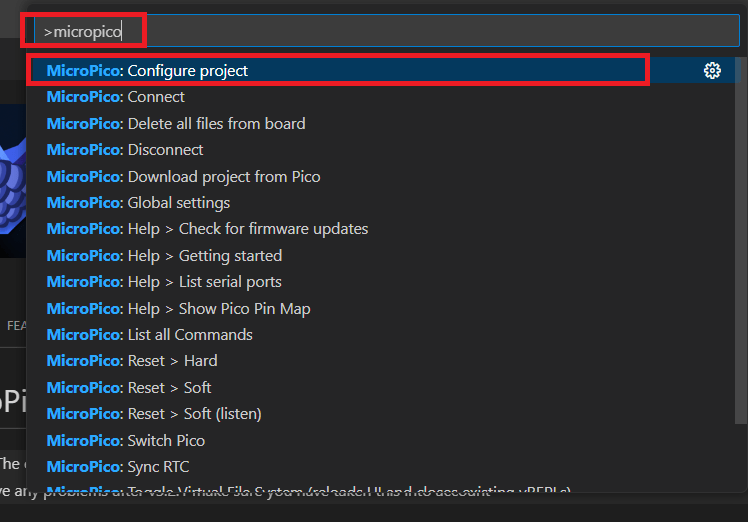Run the MicroPico: Connect command

pos(115,97)
